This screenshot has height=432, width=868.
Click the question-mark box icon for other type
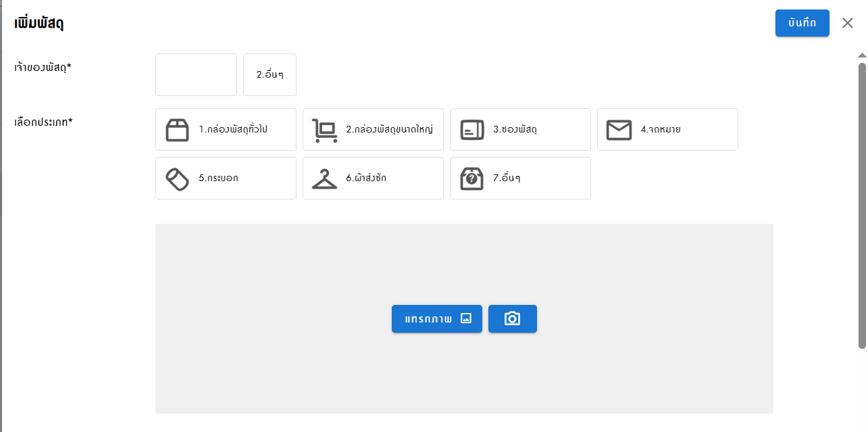[x=471, y=178]
